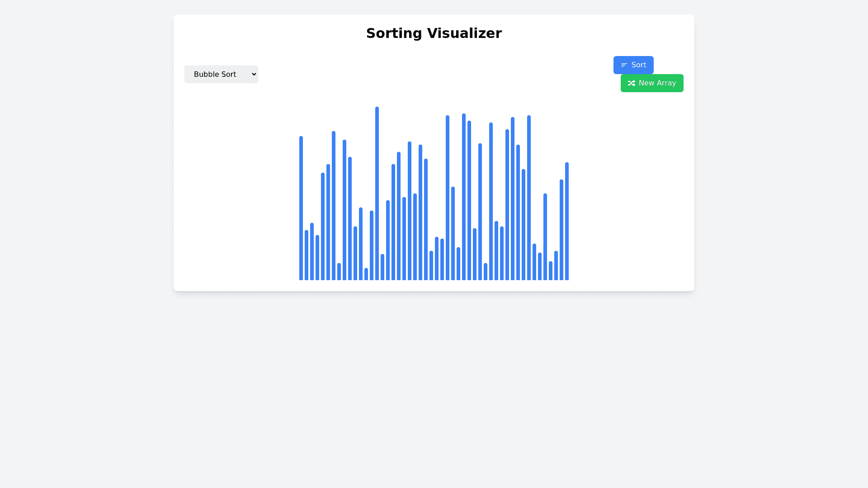Image resolution: width=868 pixels, height=488 pixels.
Task: Click the fourth bar from the left
Action: (x=317, y=258)
